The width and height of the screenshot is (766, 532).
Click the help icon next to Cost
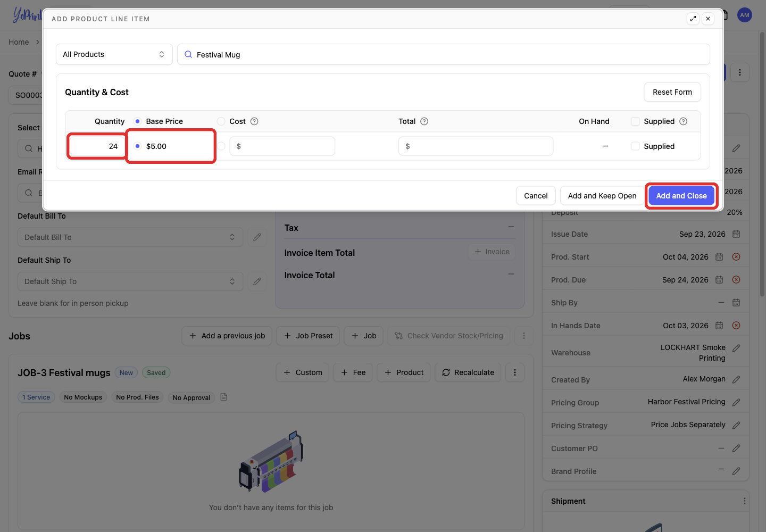tap(254, 121)
